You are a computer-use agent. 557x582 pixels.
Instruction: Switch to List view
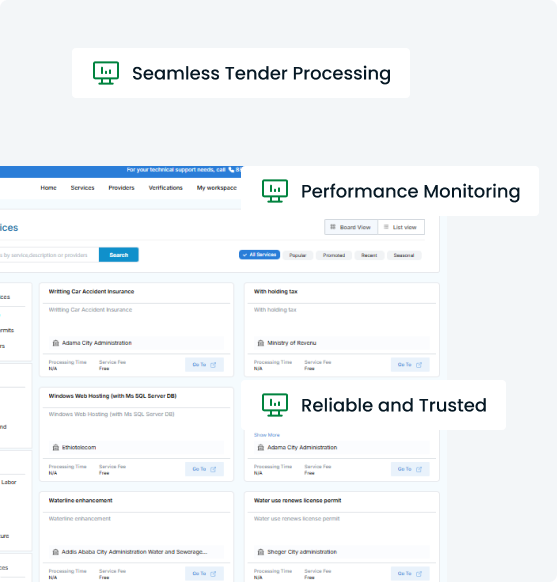[x=401, y=227]
